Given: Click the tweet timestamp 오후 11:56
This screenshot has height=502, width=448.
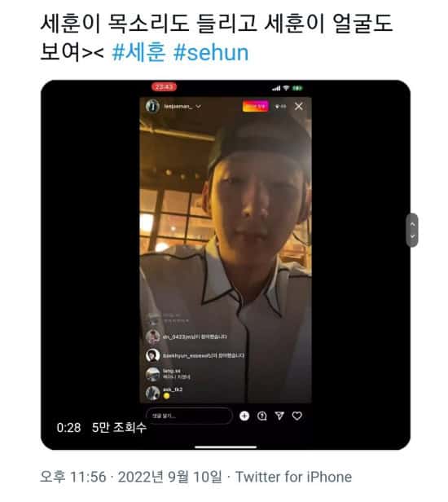Looking at the screenshot, I should [73, 477].
